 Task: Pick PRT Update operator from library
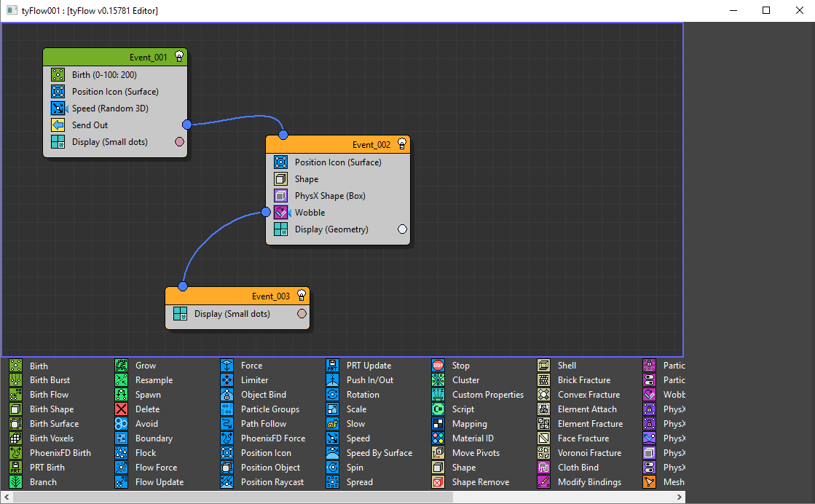(x=358, y=366)
